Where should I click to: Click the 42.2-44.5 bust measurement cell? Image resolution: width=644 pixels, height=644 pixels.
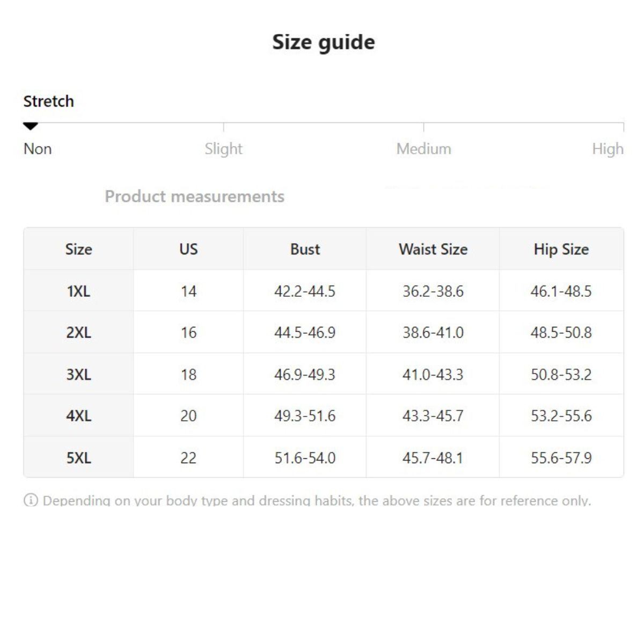[305, 291]
